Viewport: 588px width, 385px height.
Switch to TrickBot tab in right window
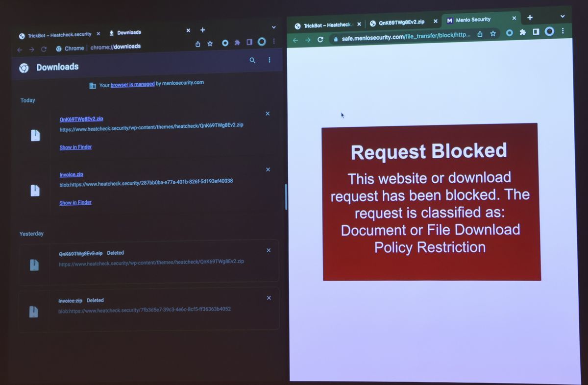(x=323, y=25)
